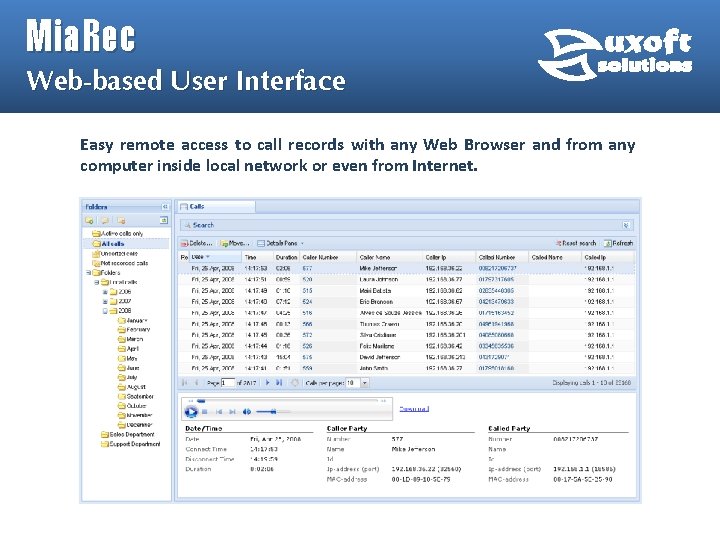This screenshot has height=540, width=720.
Task: Click the Move... toolbar button
Action: tap(235, 243)
